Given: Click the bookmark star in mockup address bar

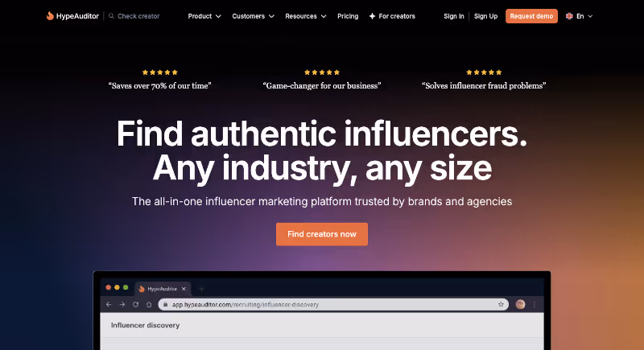Looking at the screenshot, I should tap(501, 304).
